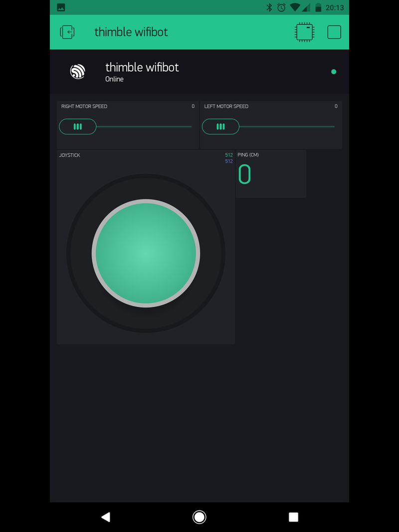Click the Left Motor Speed slider track
399x532 pixels.
(x=287, y=127)
